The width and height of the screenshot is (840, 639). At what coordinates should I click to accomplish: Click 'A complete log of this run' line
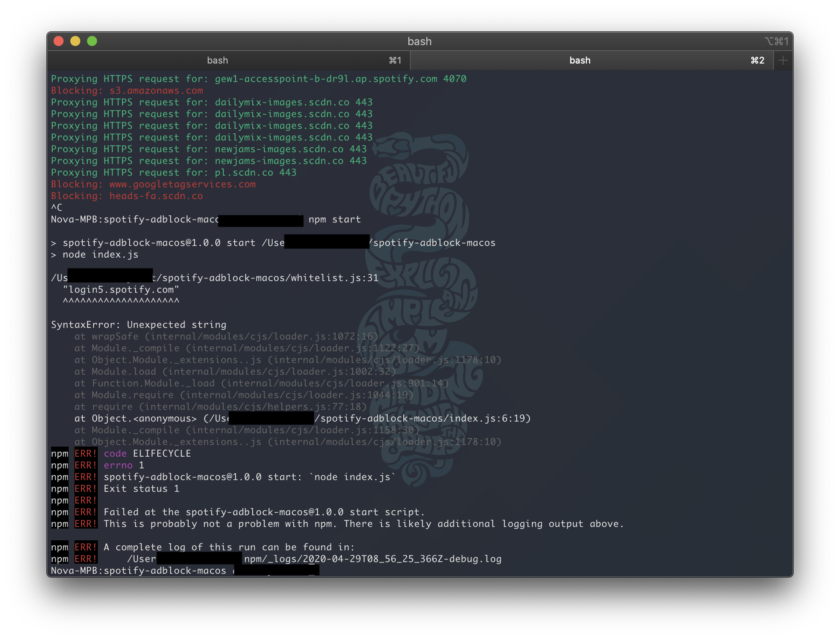203,547
